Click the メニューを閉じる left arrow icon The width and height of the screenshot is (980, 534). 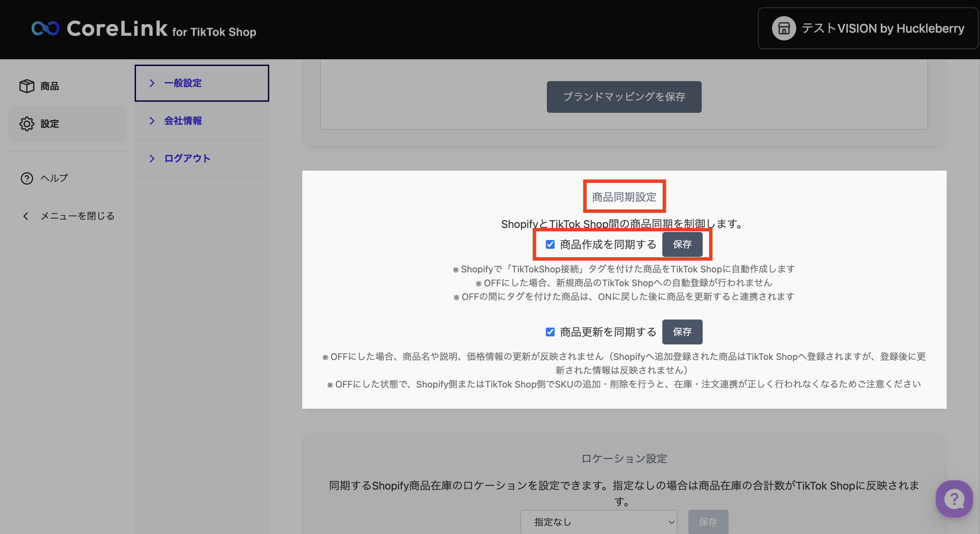coord(26,216)
